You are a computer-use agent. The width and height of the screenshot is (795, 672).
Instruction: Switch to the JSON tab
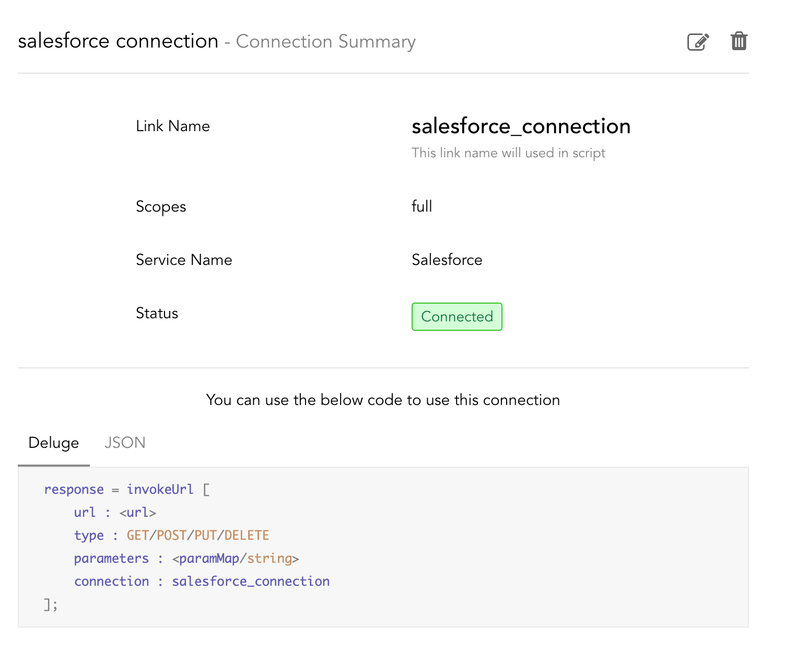[125, 442]
